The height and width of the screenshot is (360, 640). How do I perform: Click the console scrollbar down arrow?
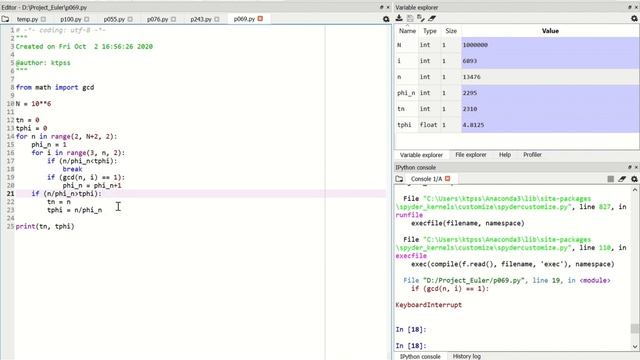tap(635, 347)
